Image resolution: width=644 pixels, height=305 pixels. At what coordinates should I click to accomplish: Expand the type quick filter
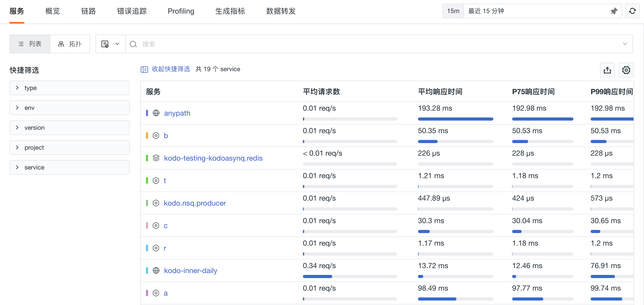[70, 88]
